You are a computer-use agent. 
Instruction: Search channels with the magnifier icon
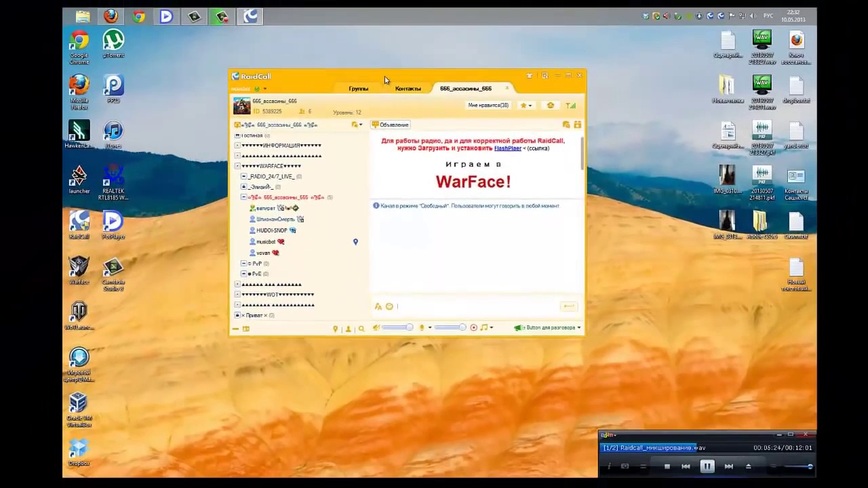[361, 329]
